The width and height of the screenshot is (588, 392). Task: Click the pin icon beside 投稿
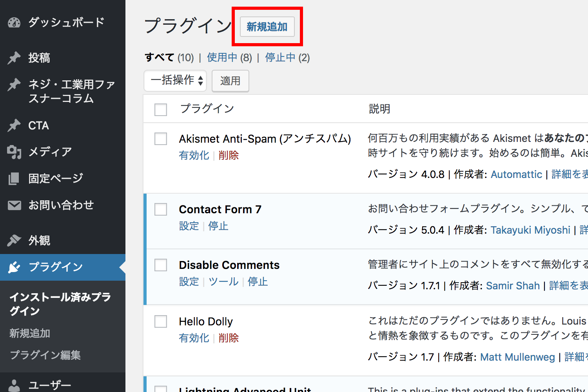pos(14,58)
